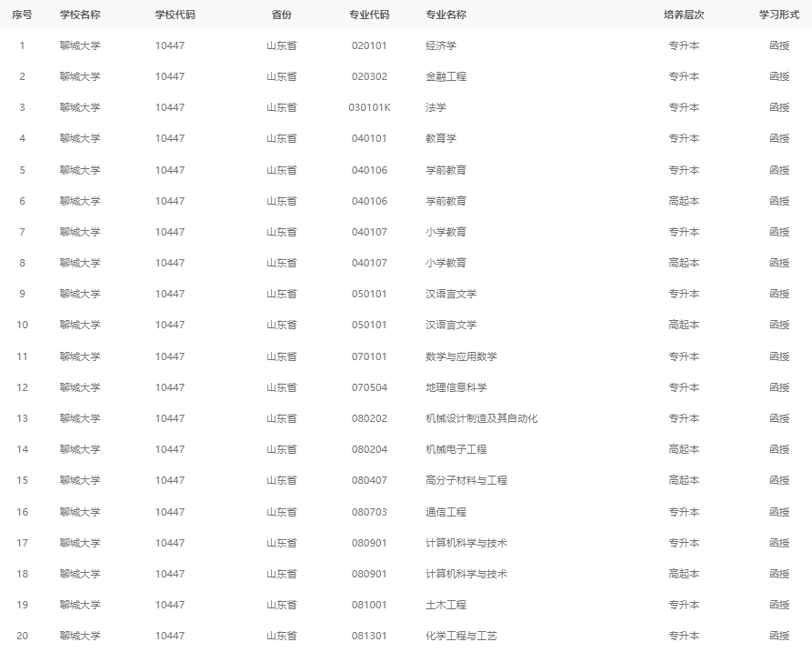The height and width of the screenshot is (652, 812).
Task: Select 学前教育 in row 5
Action: click(x=446, y=170)
